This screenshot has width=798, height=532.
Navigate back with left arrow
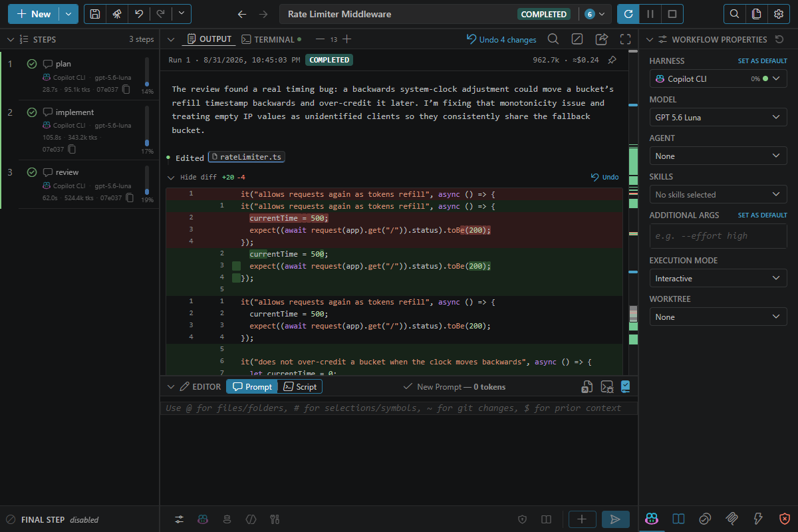point(242,14)
